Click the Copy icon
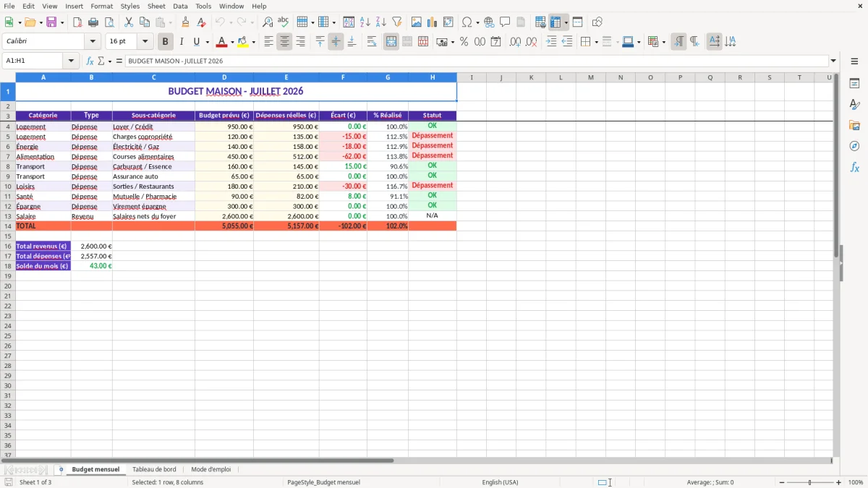This screenshot has height=488, width=868. 144,22
